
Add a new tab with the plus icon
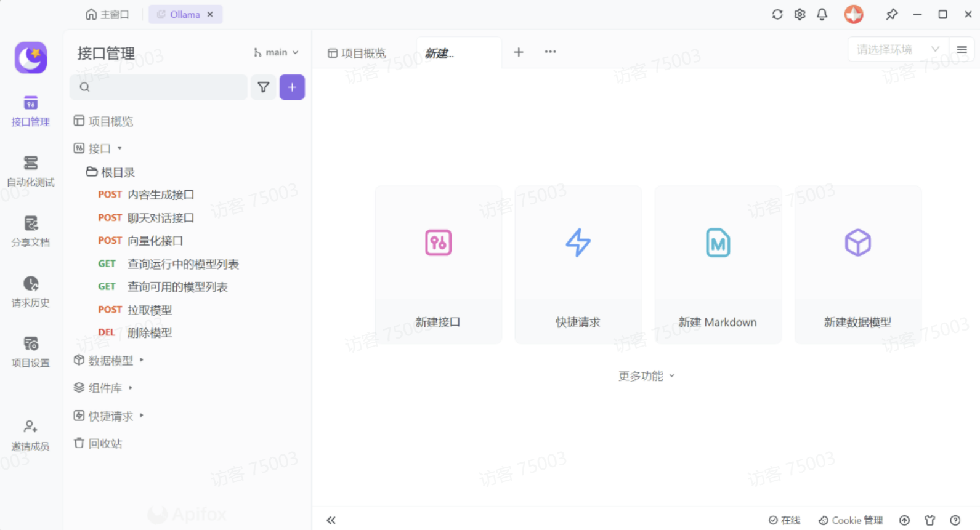pyautogui.click(x=519, y=52)
